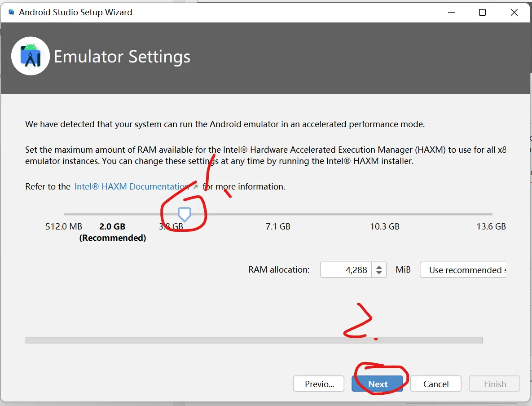Click the horizontal scrollbar below RAM allocation
Image resolution: width=532 pixels, height=406 pixels.
click(x=254, y=340)
